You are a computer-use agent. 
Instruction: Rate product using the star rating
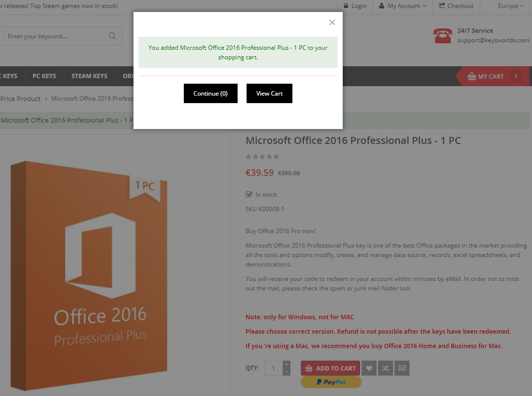click(x=262, y=156)
